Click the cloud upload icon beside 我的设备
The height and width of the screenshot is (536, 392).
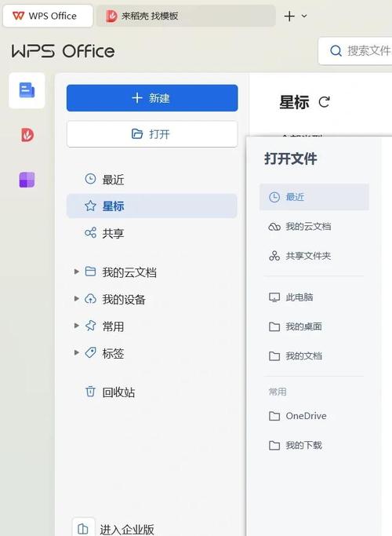(x=90, y=299)
